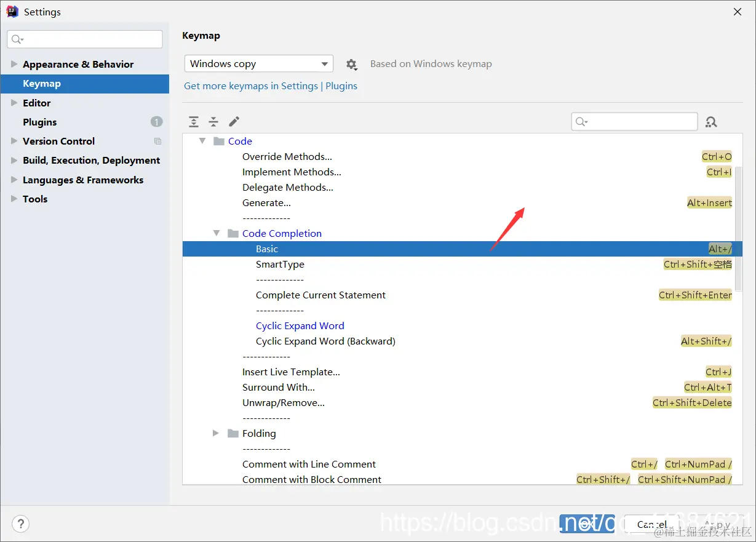Click the OK button
Screen dimensions: 756x542
(x=586, y=524)
